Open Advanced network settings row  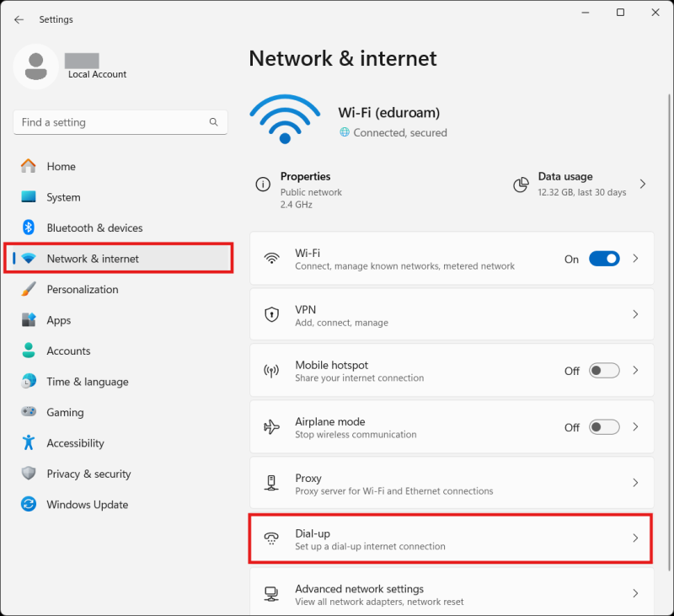coord(452,593)
